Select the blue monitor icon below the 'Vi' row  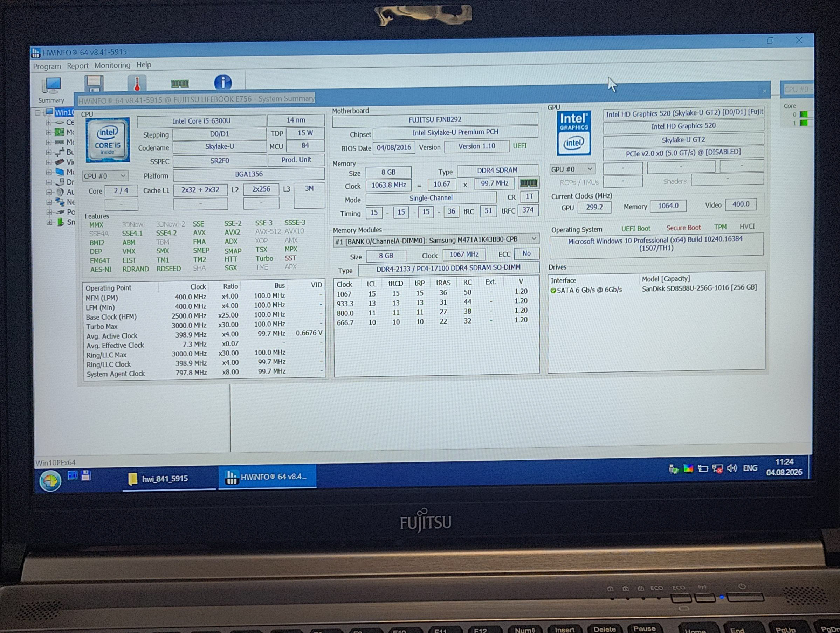click(59, 172)
